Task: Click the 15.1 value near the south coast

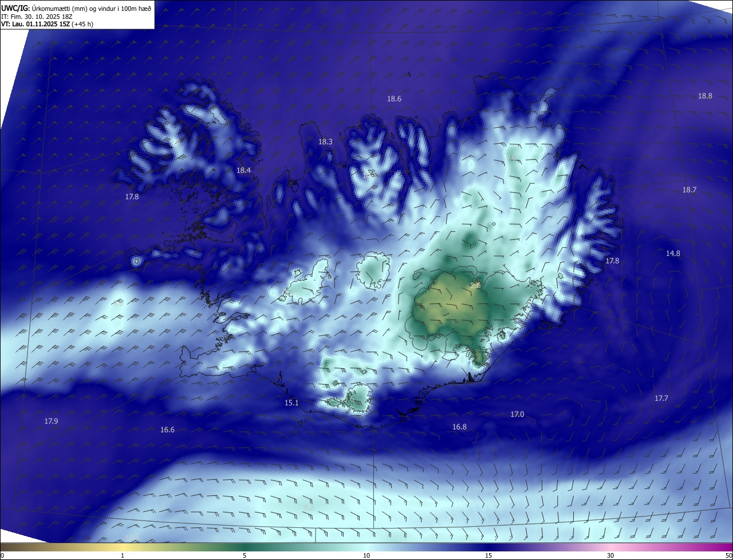Action: (291, 403)
